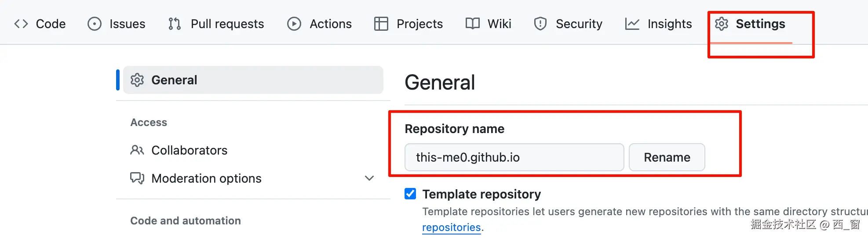The height and width of the screenshot is (238, 868).
Task: Click the Actions play icon
Action: coord(294,24)
